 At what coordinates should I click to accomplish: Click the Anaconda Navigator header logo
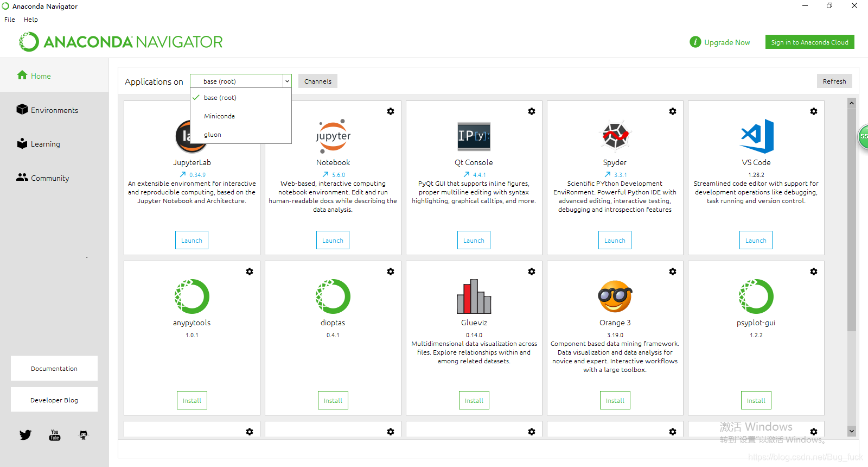pyautogui.click(x=120, y=42)
